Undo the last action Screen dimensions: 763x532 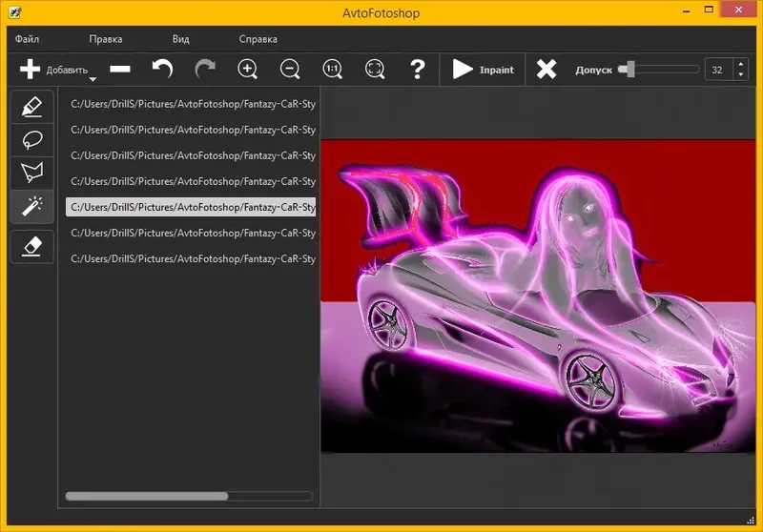point(162,69)
